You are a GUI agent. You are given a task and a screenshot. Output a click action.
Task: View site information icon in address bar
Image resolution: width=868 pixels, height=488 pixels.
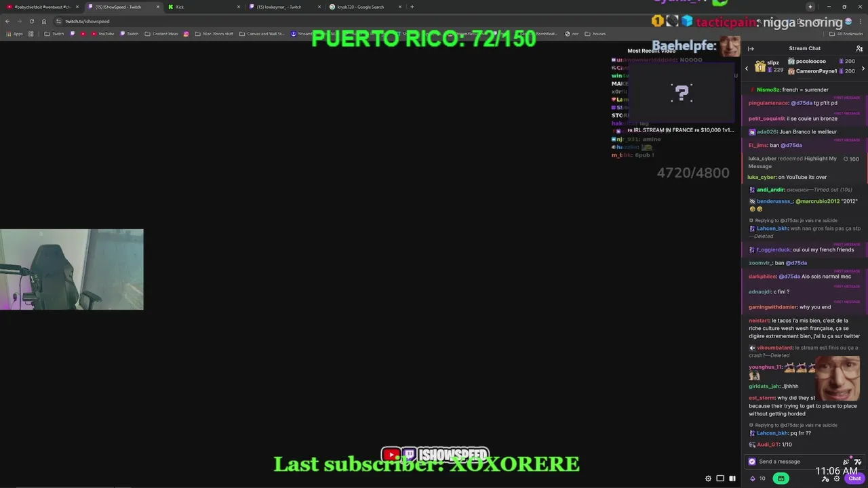pyautogui.click(x=59, y=21)
